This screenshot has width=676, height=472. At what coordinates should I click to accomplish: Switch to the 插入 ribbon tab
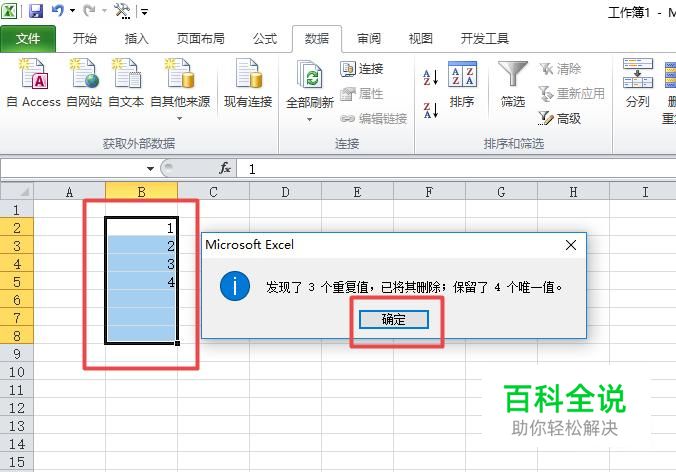[x=136, y=39]
